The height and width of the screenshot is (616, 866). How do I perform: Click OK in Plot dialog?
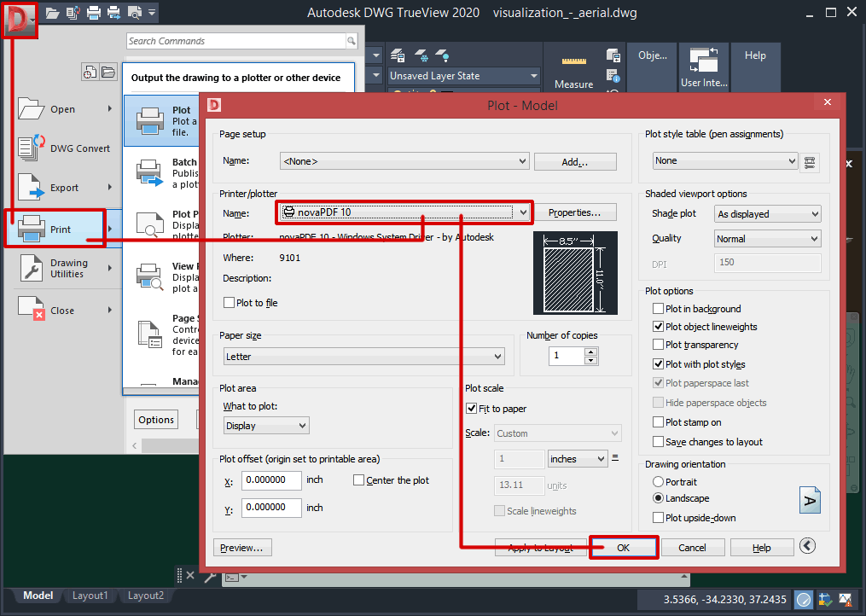coord(623,548)
